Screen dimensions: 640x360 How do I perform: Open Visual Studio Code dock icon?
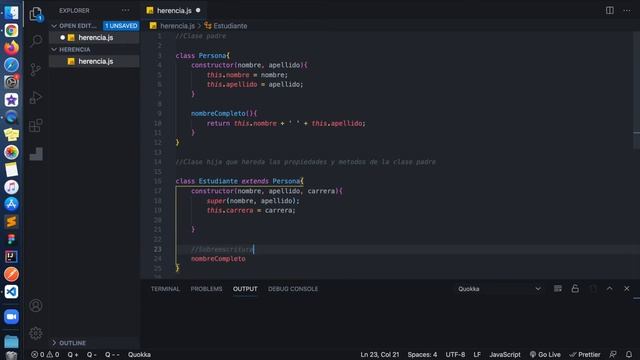point(11,291)
